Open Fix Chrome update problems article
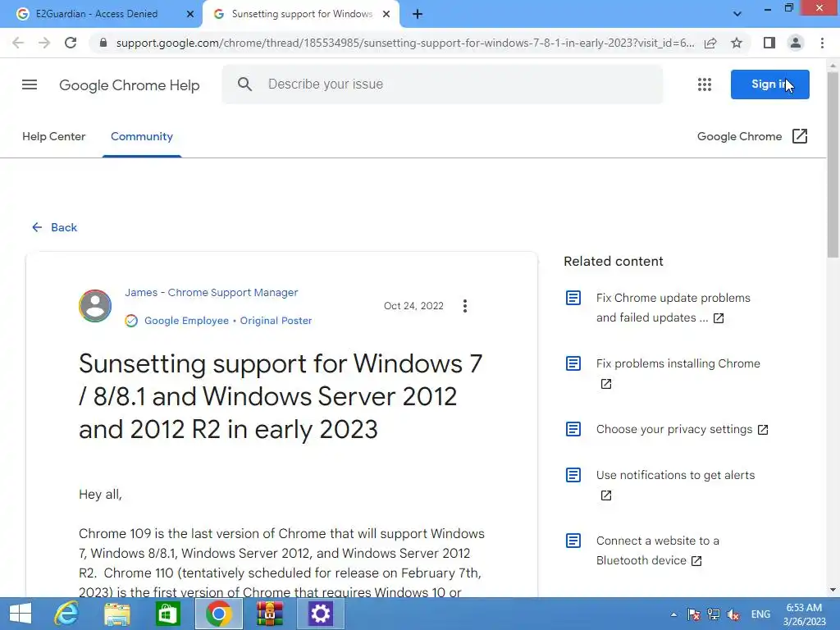 (x=673, y=308)
